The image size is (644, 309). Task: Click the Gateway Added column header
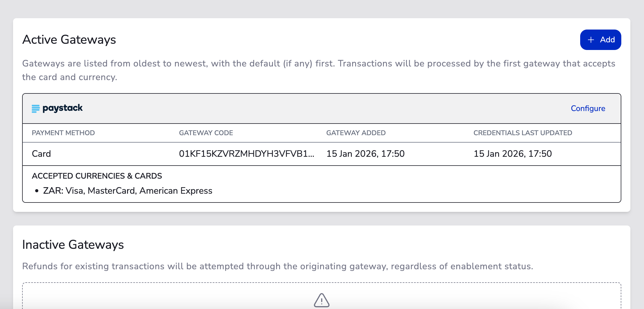(x=356, y=133)
